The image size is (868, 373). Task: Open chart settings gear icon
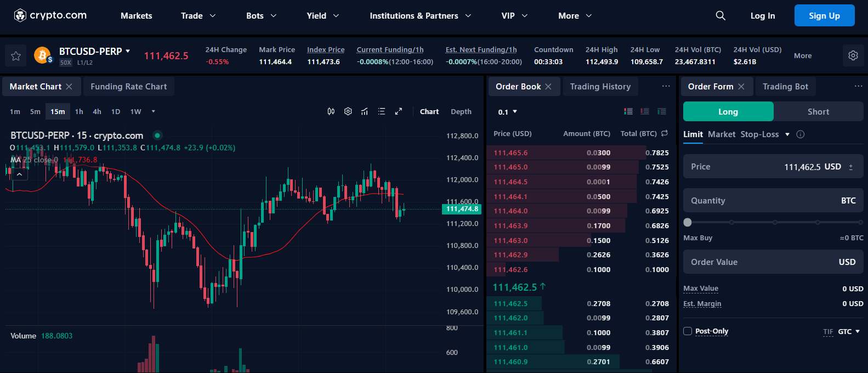point(348,111)
